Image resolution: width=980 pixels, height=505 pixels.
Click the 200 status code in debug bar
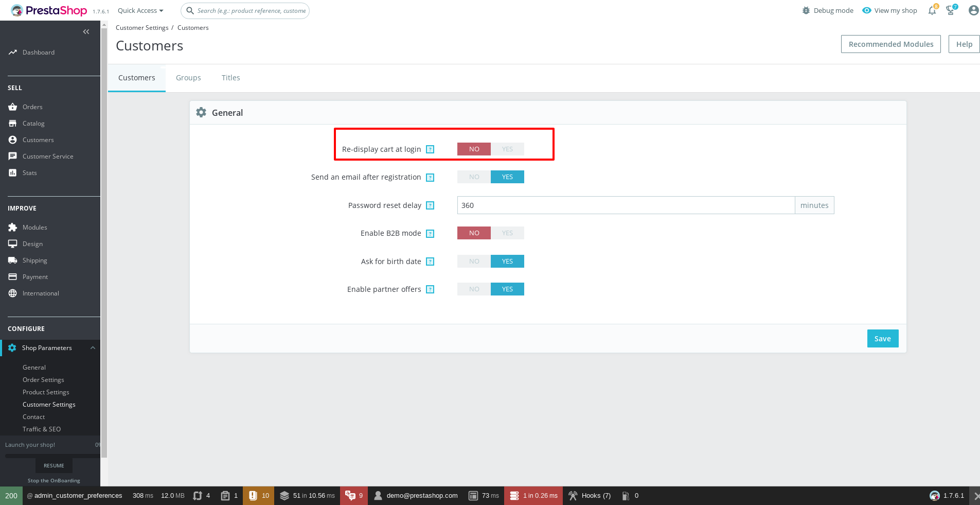[11, 496]
